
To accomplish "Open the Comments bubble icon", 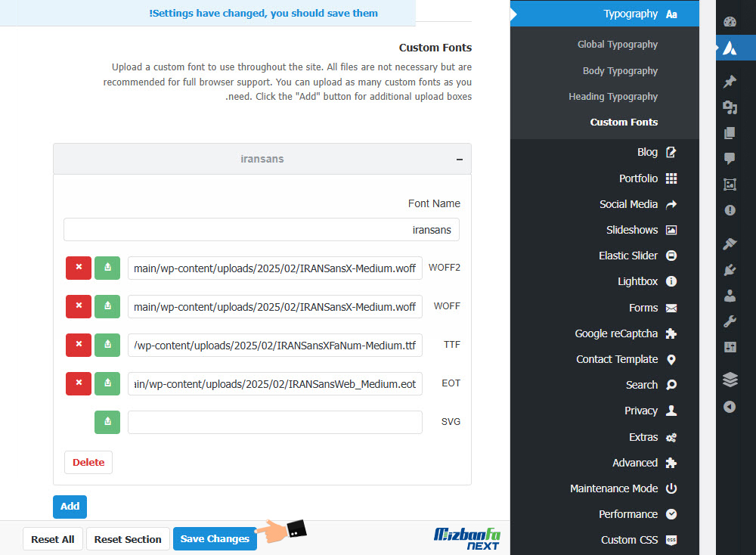I will [x=730, y=158].
